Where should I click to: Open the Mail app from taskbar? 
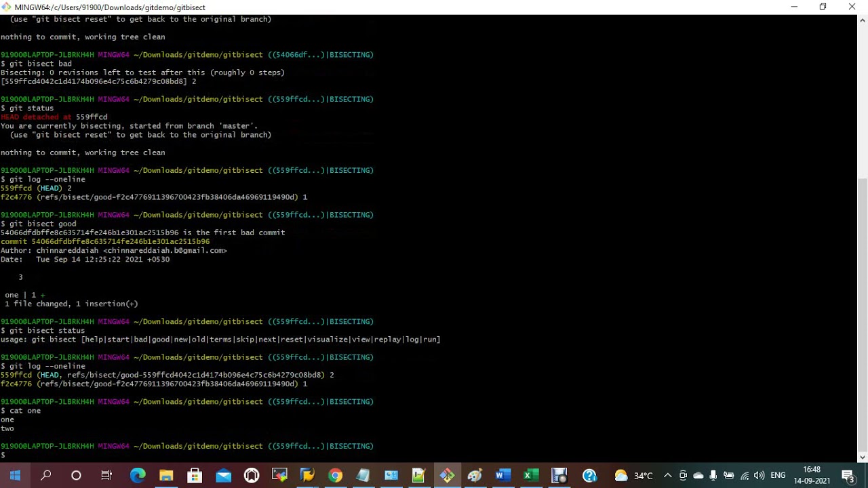pyautogui.click(x=223, y=475)
